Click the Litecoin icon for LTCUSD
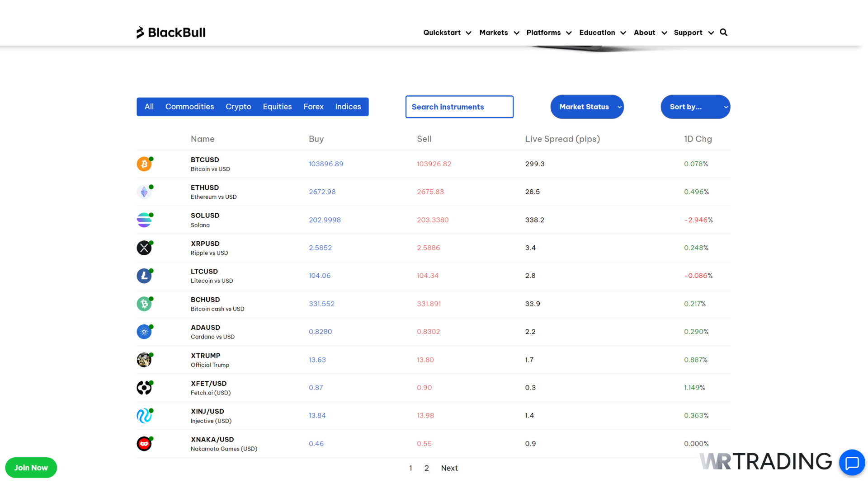 click(144, 276)
